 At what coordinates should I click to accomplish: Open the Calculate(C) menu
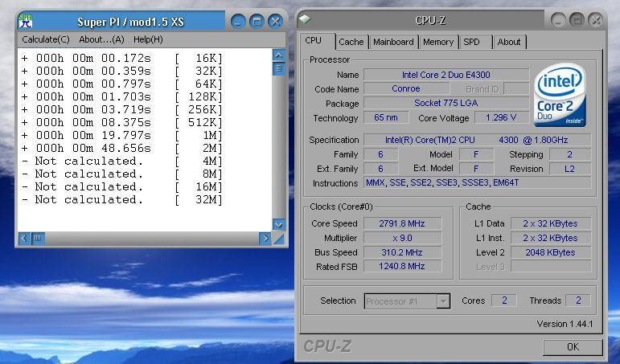coord(46,39)
